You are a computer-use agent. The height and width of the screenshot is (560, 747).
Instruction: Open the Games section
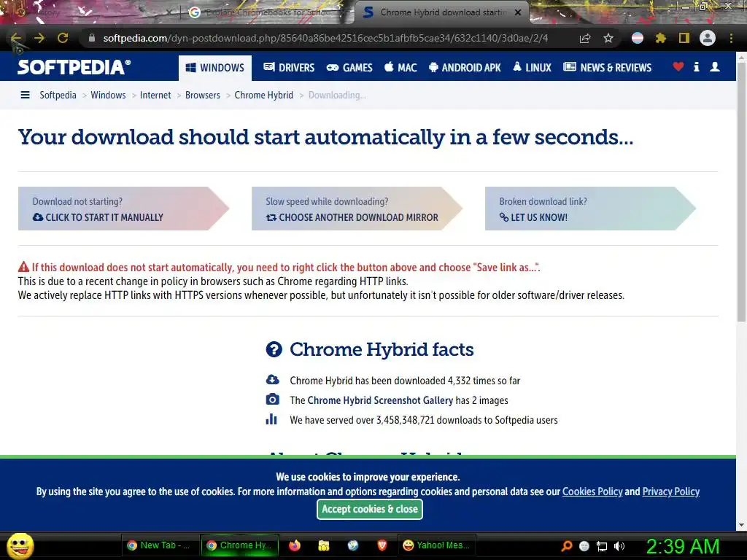click(349, 68)
